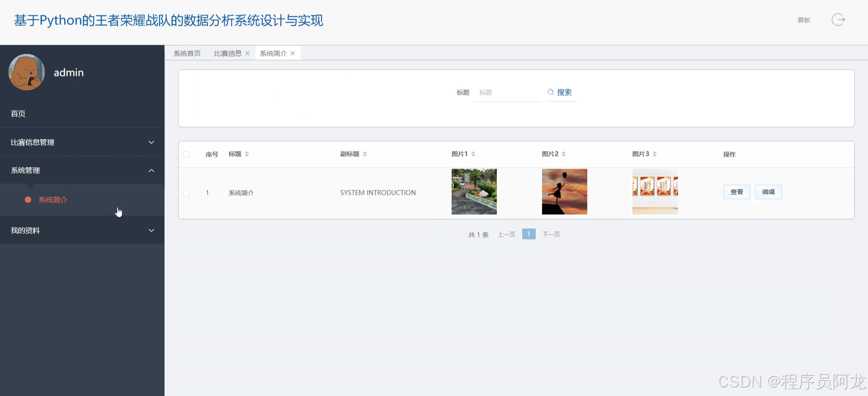
Task: Expand 比赛信息管理 menu chevron
Action: 151,142
